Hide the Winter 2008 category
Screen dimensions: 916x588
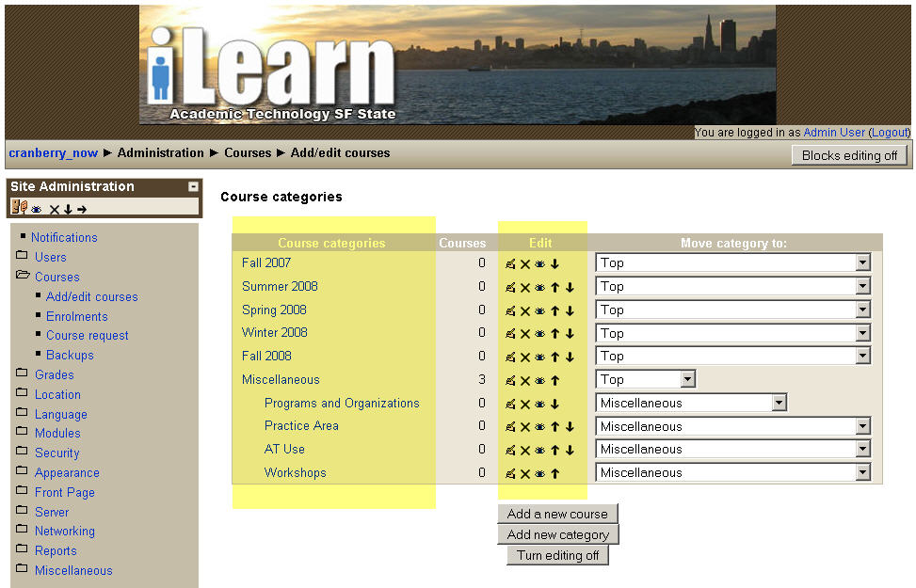pyautogui.click(x=539, y=333)
